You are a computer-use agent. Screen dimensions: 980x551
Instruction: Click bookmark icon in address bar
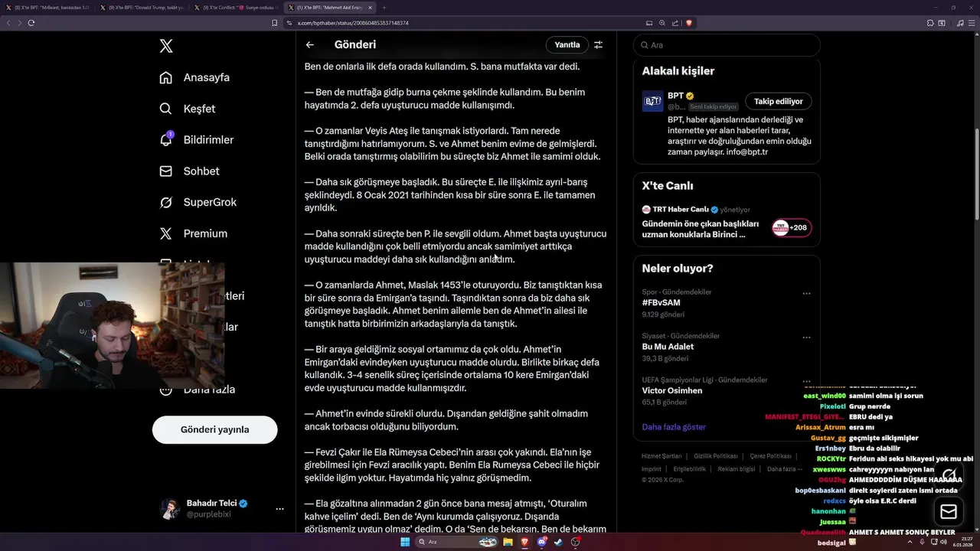274,23
